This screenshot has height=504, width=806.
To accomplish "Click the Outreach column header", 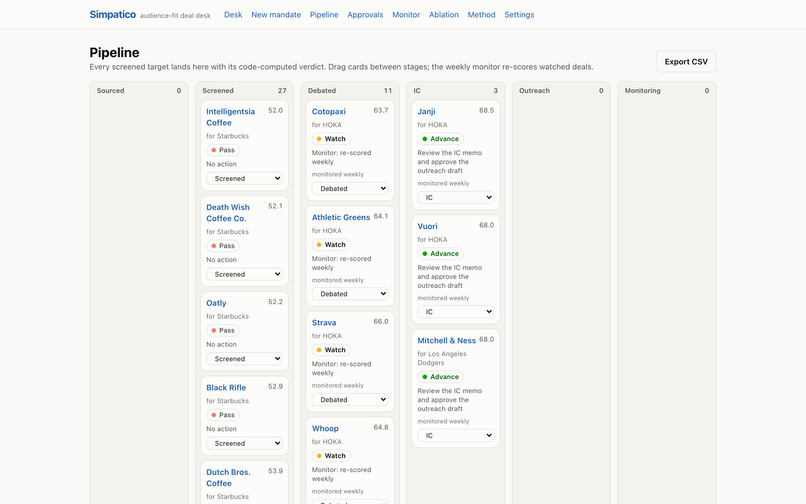I will pyautogui.click(x=534, y=91).
